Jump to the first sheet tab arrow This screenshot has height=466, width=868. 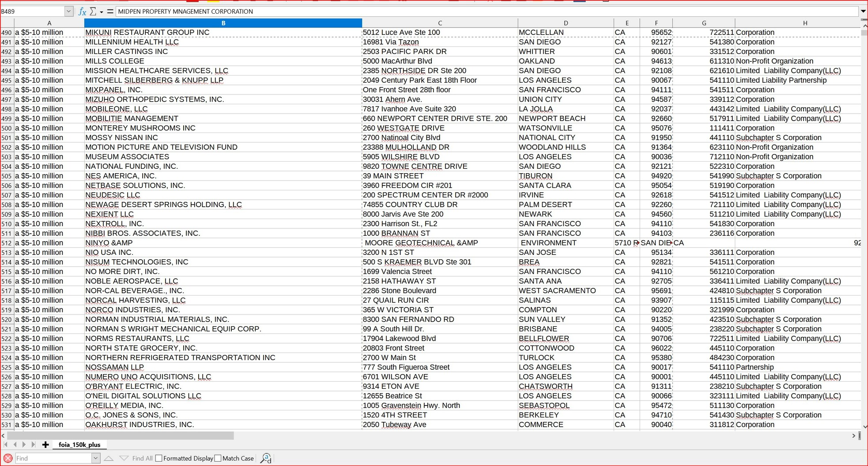click(6, 445)
